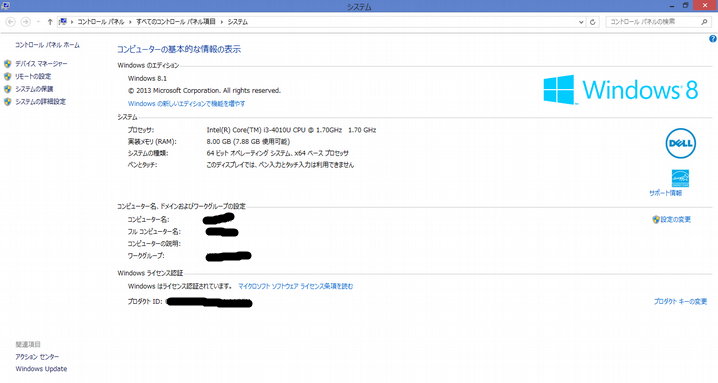The width and height of the screenshot is (718, 383).
Task: Click shield icon beside リモートの設定
Action: point(7,77)
